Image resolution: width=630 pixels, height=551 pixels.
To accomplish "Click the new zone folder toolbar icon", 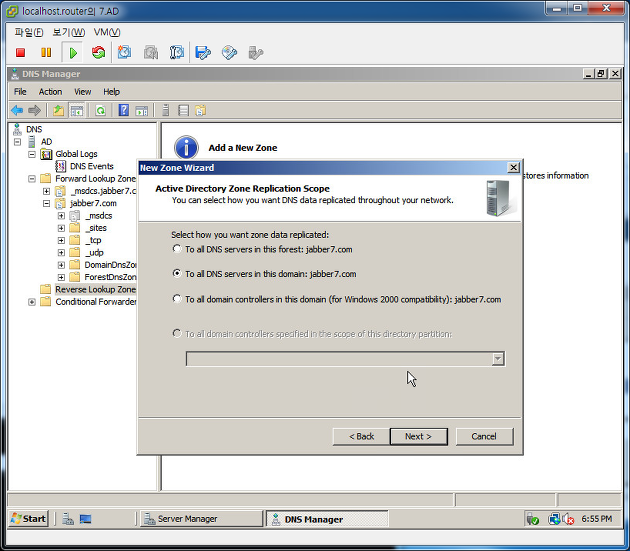I will click(200, 110).
